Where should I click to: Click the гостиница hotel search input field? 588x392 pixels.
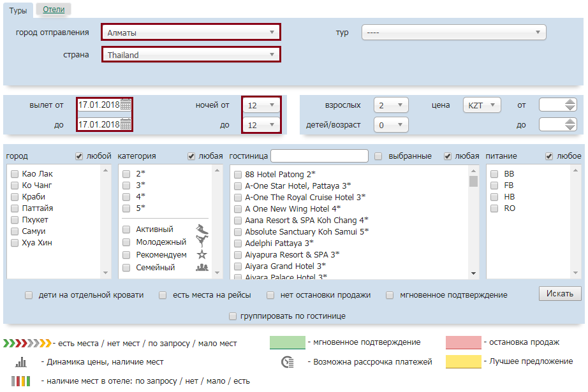(320, 156)
